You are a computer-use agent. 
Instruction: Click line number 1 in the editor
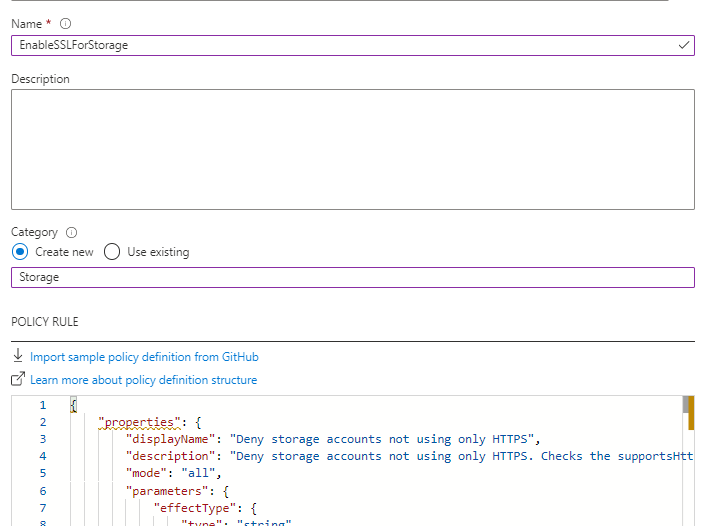click(42, 405)
